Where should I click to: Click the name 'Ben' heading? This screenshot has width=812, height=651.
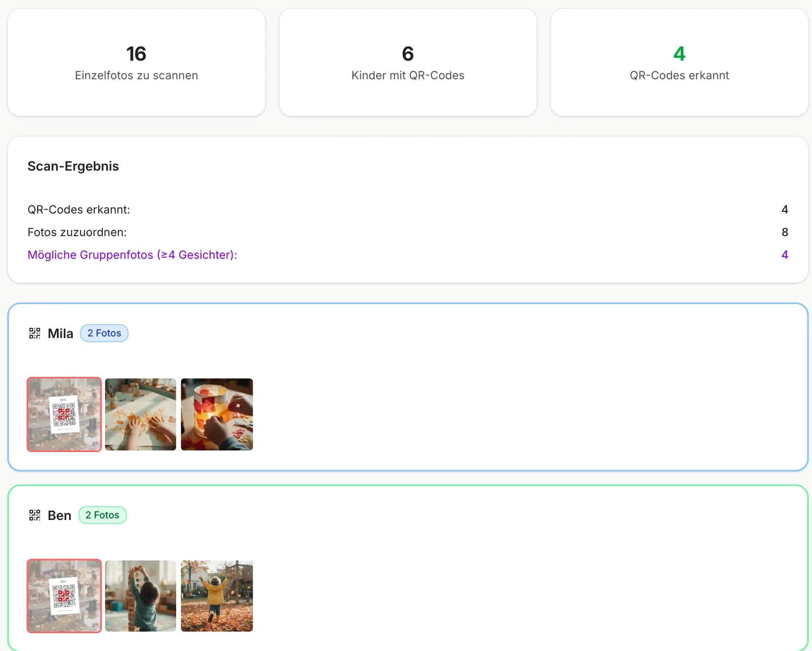click(59, 515)
